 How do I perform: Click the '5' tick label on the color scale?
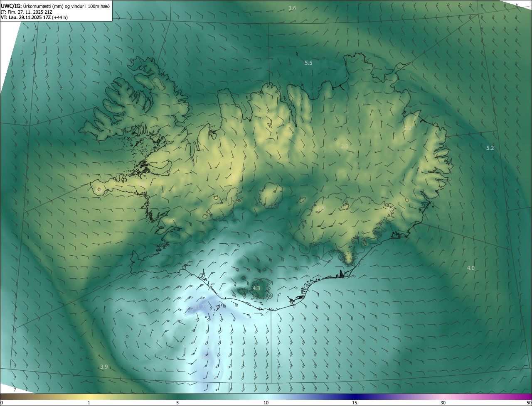(x=177, y=403)
